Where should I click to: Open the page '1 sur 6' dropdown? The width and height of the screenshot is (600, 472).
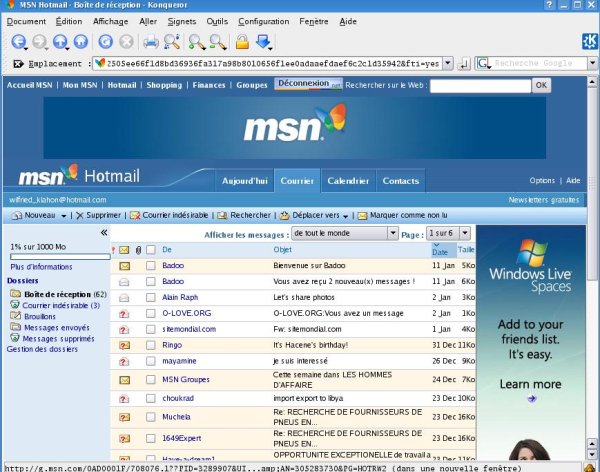click(x=448, y=233)
